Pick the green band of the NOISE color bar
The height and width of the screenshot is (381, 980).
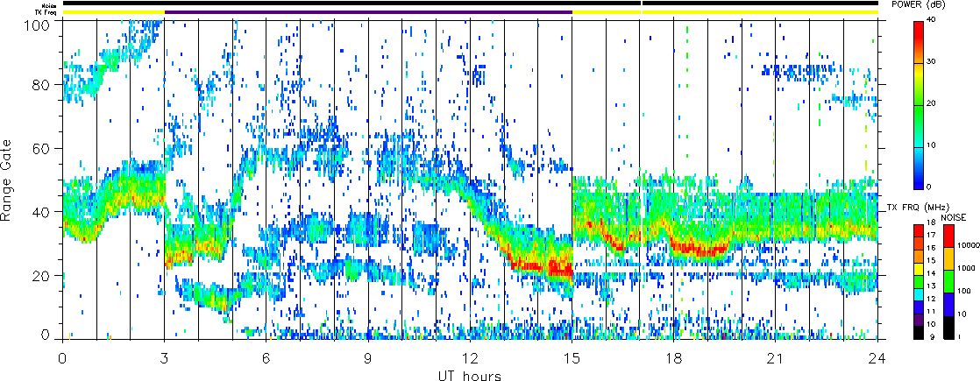coord(947,282)
